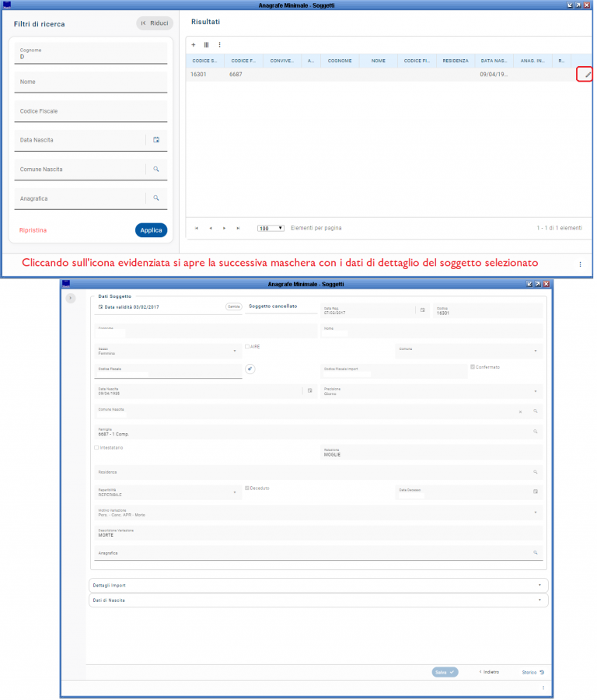This screenshot has height=700, width=597.
Task: Sort by CODICE S.. column header
Action: click(x=206, y=61)
